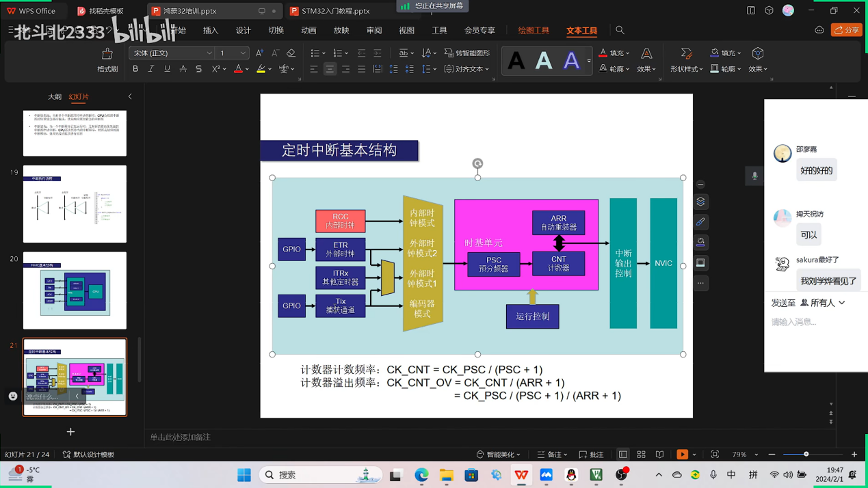Switch to the 大纲 outline tab
Viewport: 868px width, 488px height.
pyautogui.click(x=55, y=97)
